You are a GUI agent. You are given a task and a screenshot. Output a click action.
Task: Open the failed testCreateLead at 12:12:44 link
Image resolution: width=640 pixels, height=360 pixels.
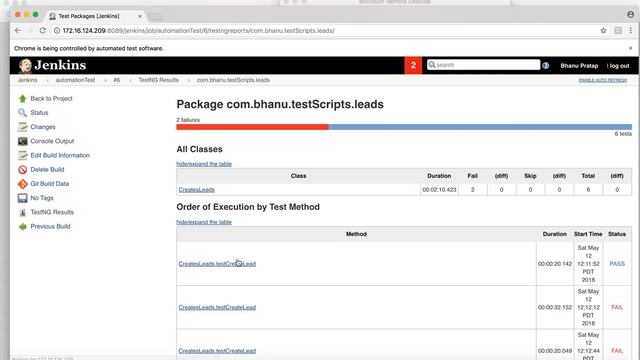pyautogui.click(x=217, y=351)
